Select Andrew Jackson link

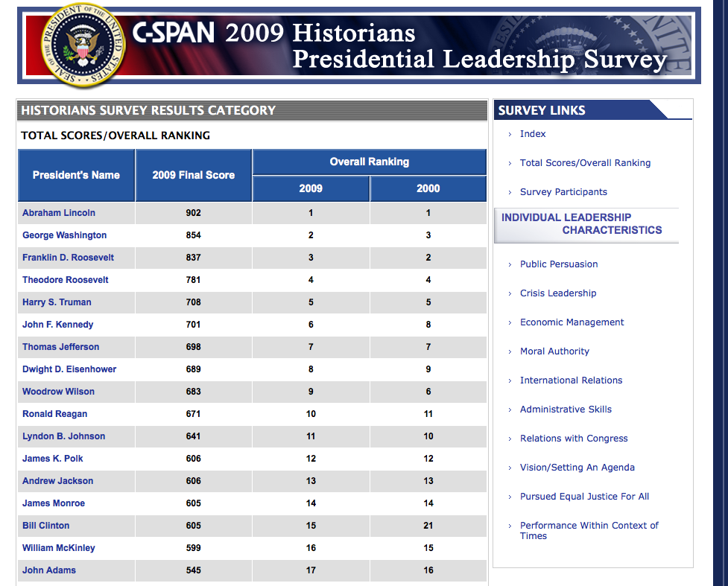tap(57, 481)
